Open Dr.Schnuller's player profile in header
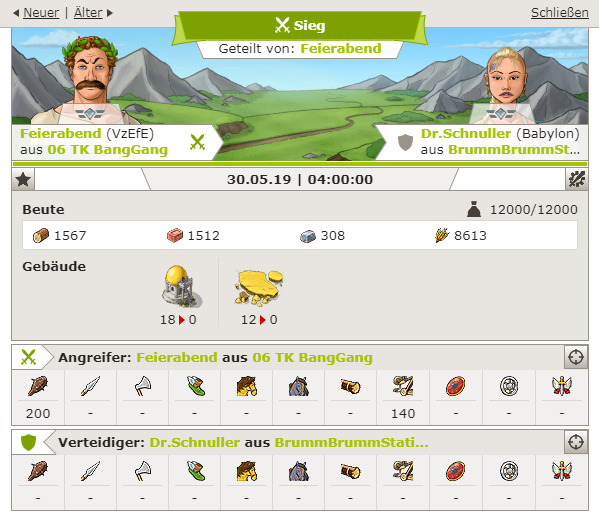Image resolution: width=599 pixels, height=518 pixels. coord(466,133)
